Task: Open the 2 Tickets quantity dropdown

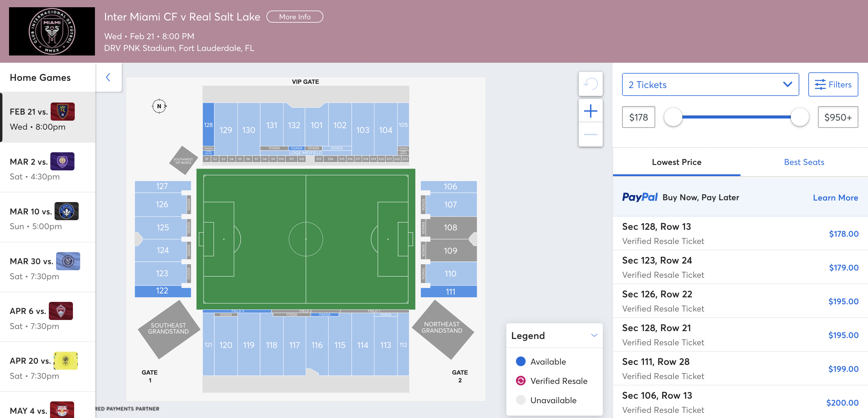Action: pos(710,85)
